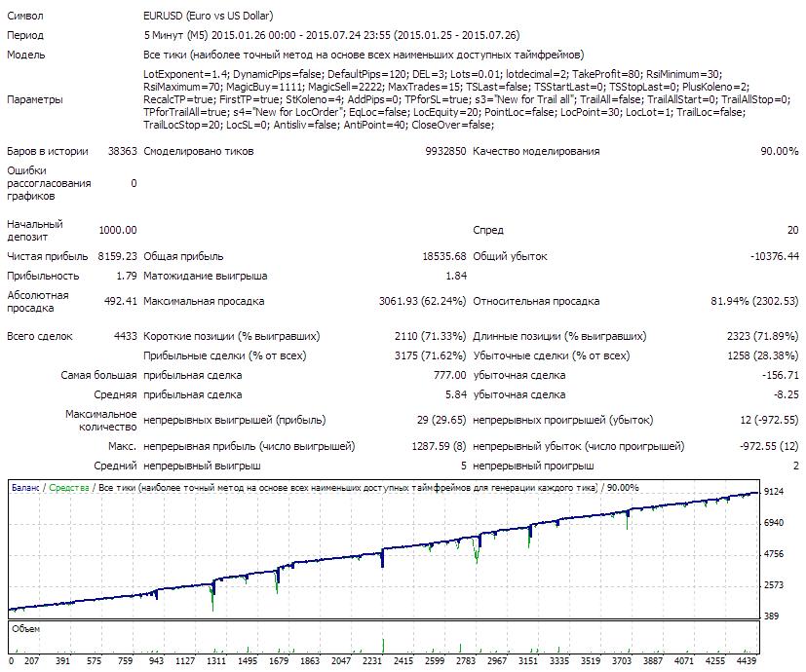Click the average profit trade value '5.84'

[456, 395]
